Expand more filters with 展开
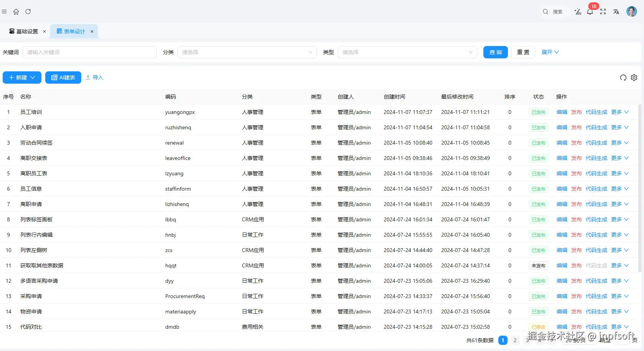644x351 pixels. point(550,52)
